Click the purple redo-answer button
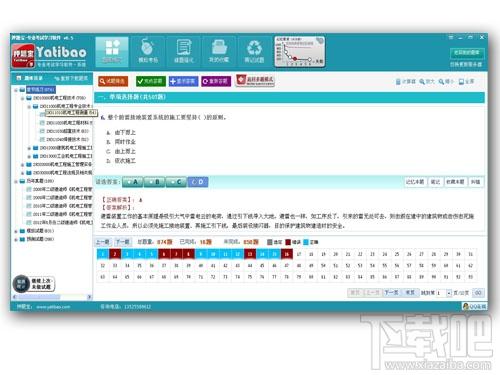The height and width of the screenshot is (375, 500). (216, 81)
